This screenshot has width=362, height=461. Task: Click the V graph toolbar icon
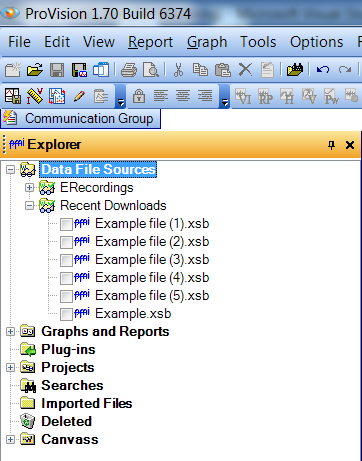[x=309, y=96]
